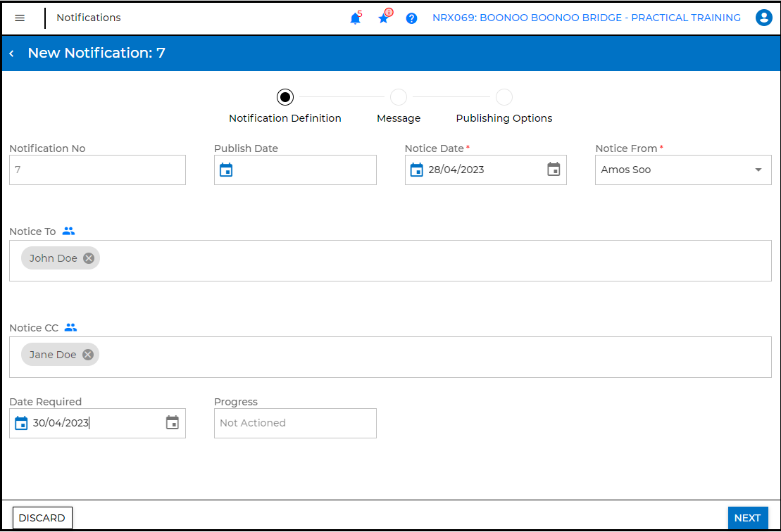
Task: Remove John Doe from Notice To
Action: click(89, 258)
